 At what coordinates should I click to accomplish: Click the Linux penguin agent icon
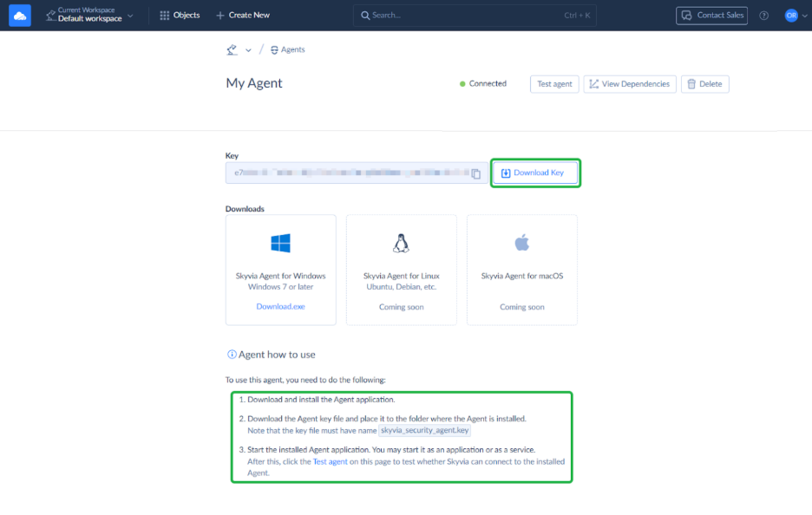click(401, 244)
